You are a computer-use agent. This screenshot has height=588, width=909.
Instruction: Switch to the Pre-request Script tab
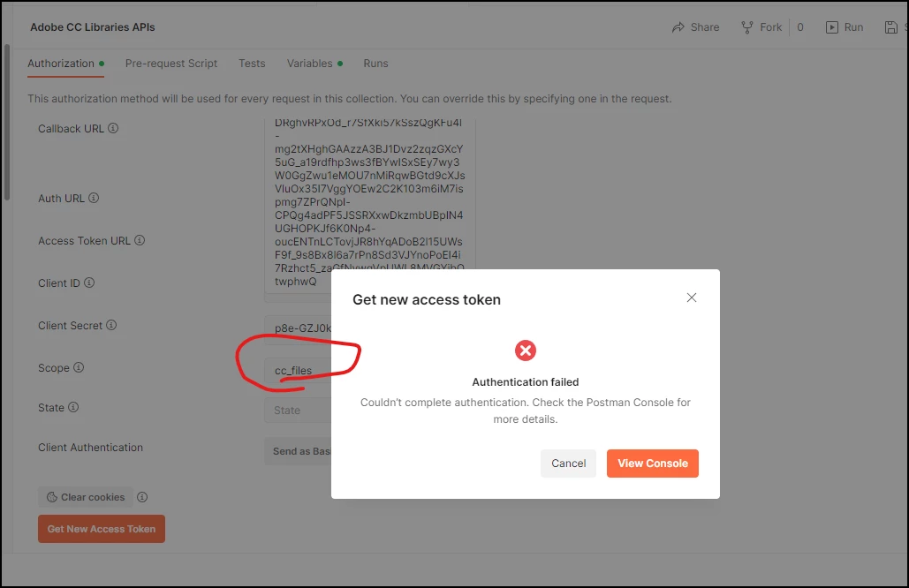[x=171, y=64]
